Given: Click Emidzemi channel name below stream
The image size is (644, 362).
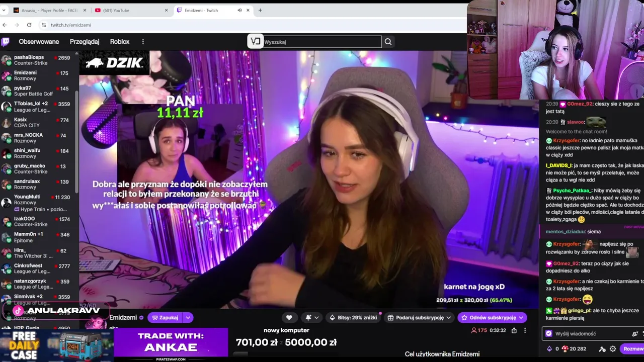Looking at the screenshot, I should coord(123,318).
